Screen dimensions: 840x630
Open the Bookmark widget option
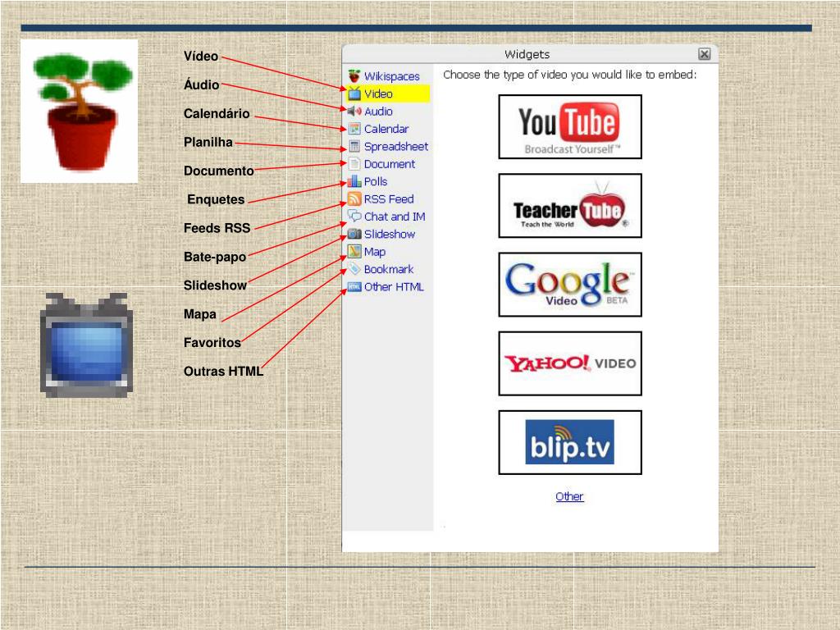pyautogui.click(x=389, y=269)
